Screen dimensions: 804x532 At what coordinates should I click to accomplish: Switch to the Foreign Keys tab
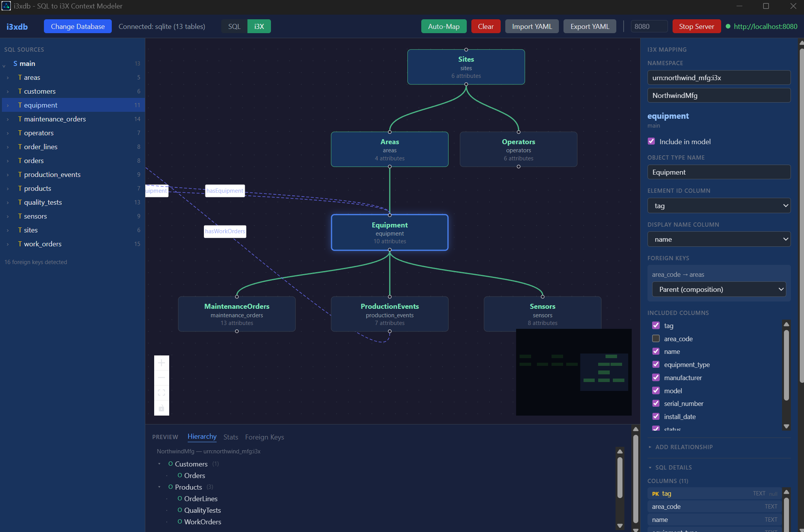pos(264,437)
